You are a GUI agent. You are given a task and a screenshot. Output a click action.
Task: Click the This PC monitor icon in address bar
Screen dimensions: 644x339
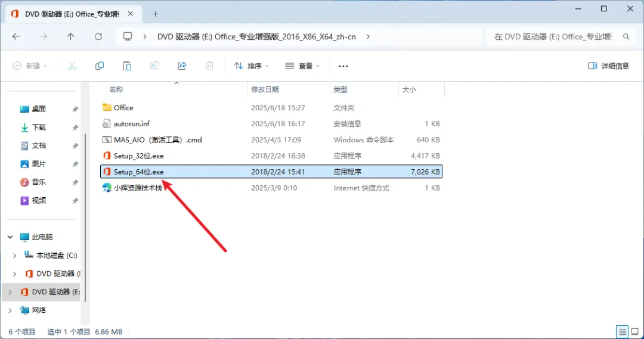[x=128, y=36]
